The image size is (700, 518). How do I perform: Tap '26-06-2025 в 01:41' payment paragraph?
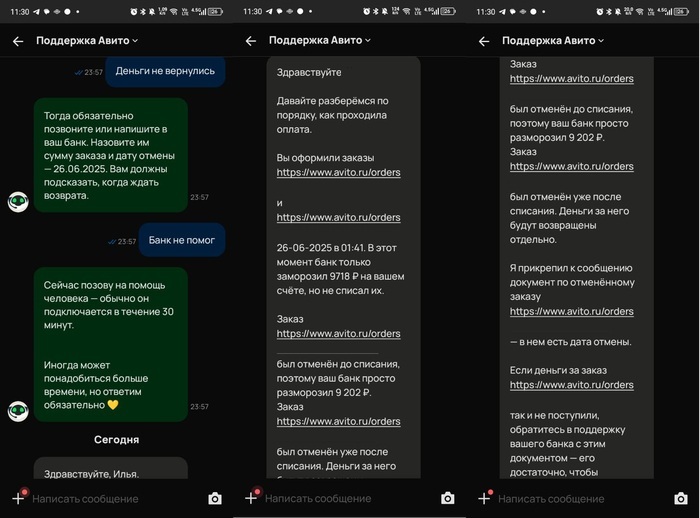pos(340,269)
